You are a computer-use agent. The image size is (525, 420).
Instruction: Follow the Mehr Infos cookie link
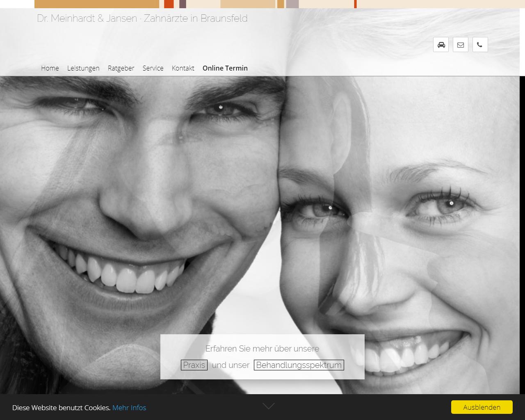(x=129, y=408)
